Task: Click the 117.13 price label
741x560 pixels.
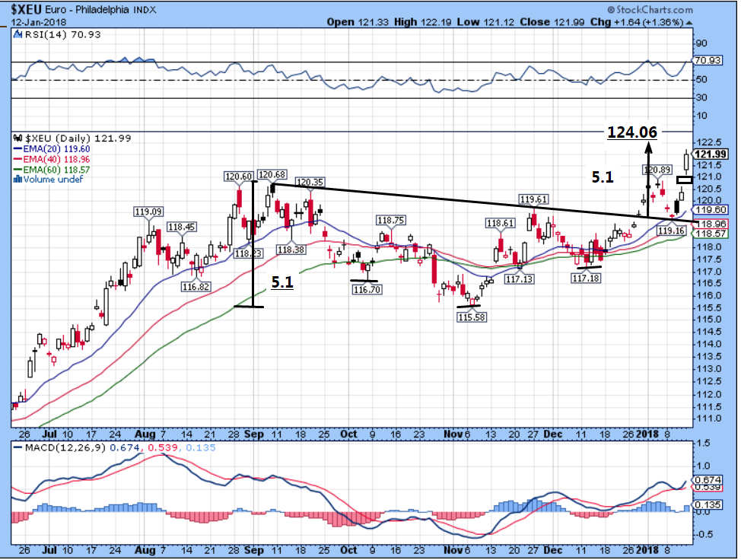Action: 519,278
